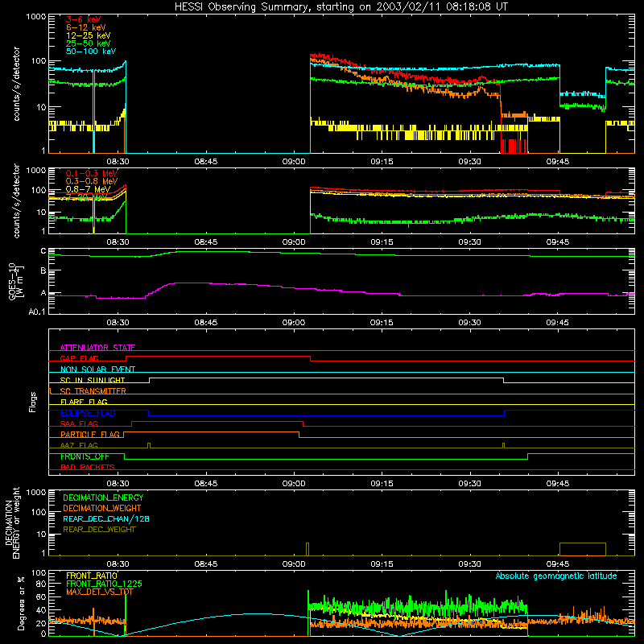Click the PARTICLE_FLAG label
644x644 pixels.
click(90, 434)
